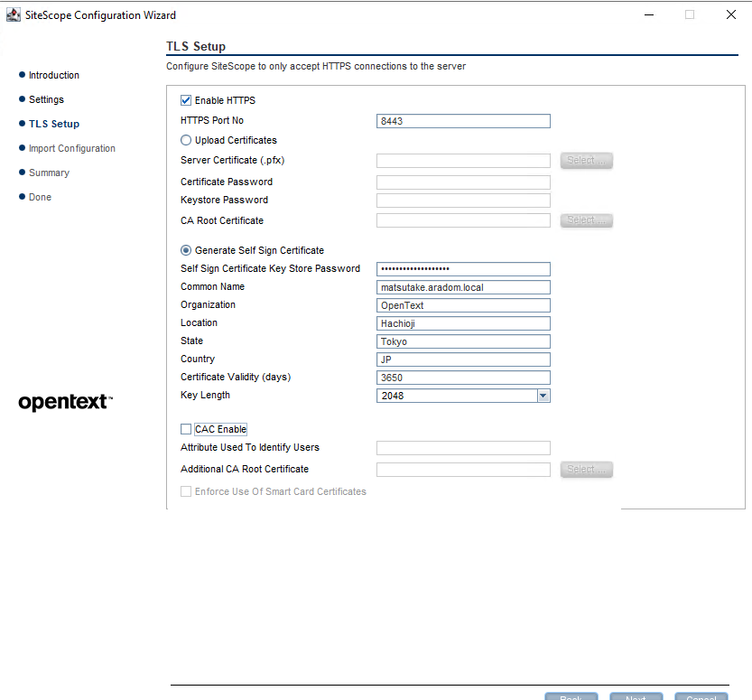Click the Key Length 2048 combo box
752x700 pixels.
point(463,396)
